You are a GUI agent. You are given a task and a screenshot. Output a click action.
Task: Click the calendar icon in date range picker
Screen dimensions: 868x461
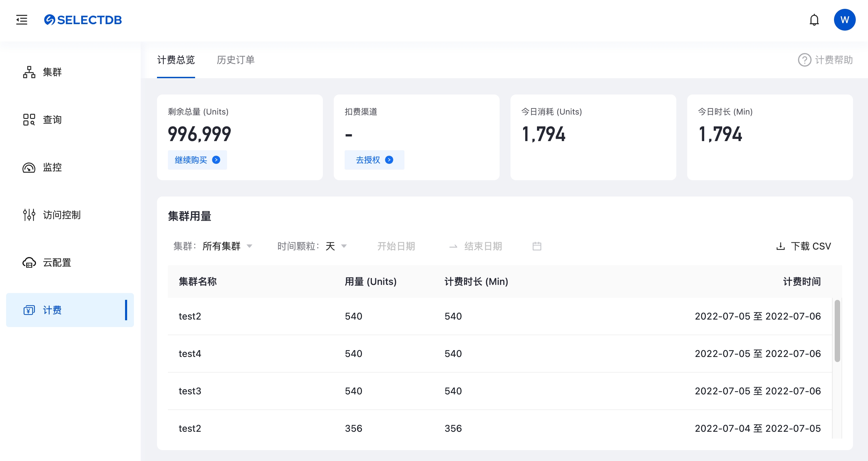click(537, 246)
